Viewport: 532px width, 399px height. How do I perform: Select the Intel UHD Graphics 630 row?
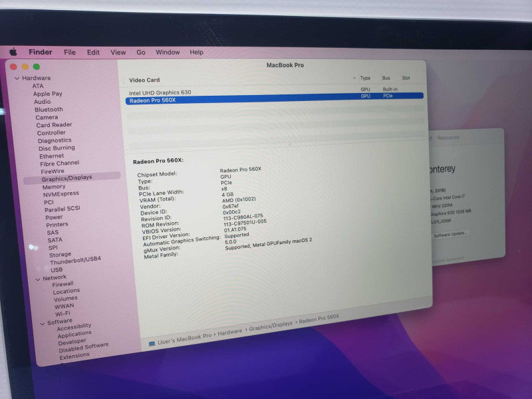[x=275, y=91]
